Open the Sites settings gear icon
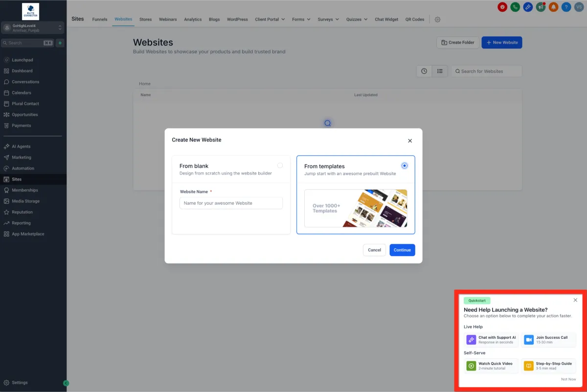 click(x=437, y=20)
